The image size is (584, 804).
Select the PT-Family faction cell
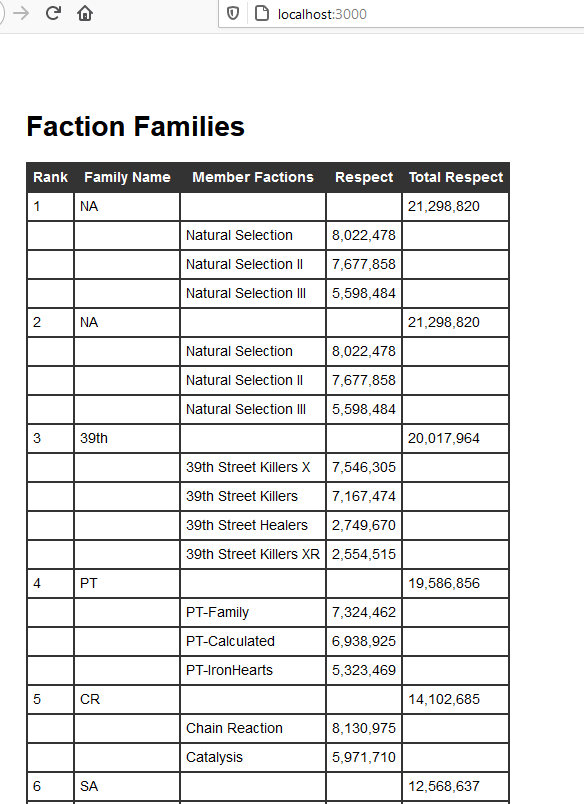pyautogui.click(x=253, y=612)
